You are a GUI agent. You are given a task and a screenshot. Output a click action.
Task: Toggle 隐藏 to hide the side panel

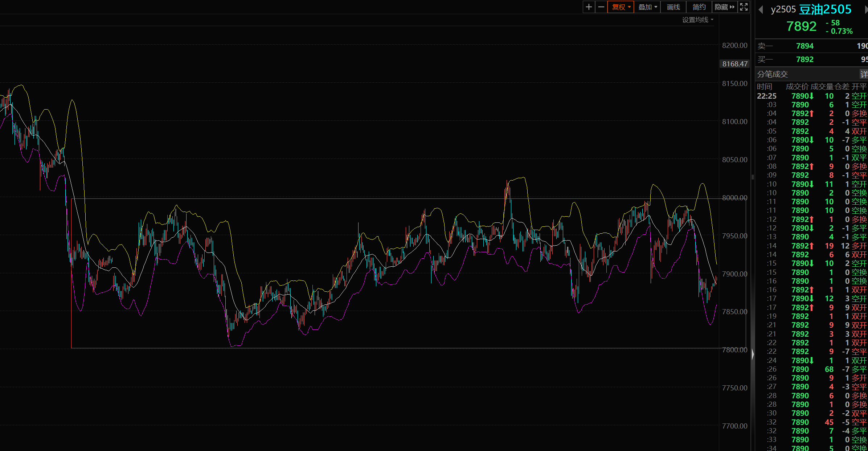click(724, 7)
